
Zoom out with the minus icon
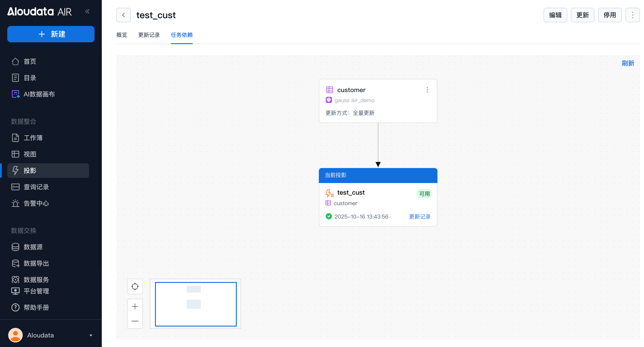pyautogui.click(x=135, y=321)
